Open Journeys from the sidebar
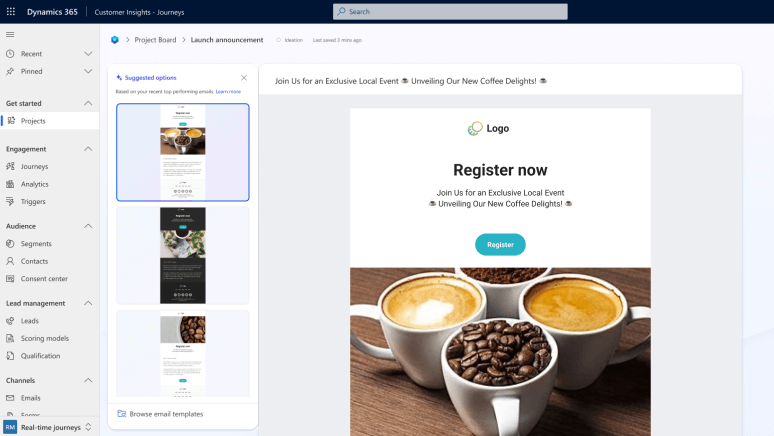The image size is (774, 436). (34, 166)
